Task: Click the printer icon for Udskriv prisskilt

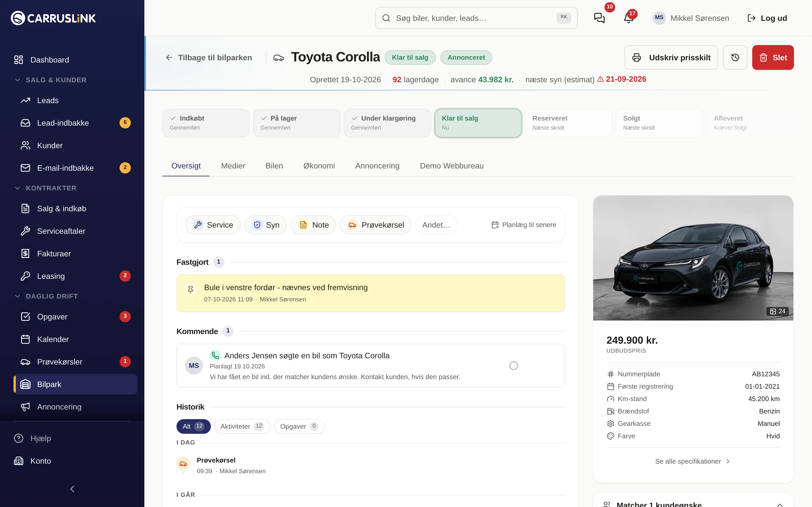Action: pyautogui.click(x=637, y=58)
